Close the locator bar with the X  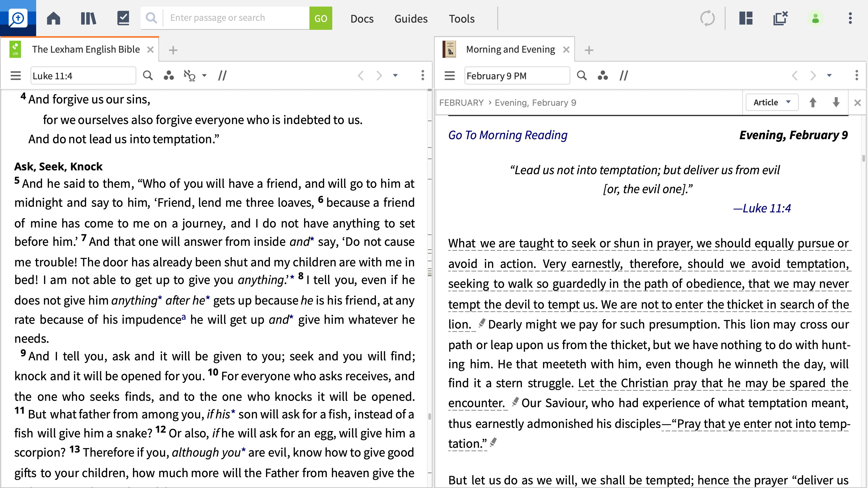[858, 103]
